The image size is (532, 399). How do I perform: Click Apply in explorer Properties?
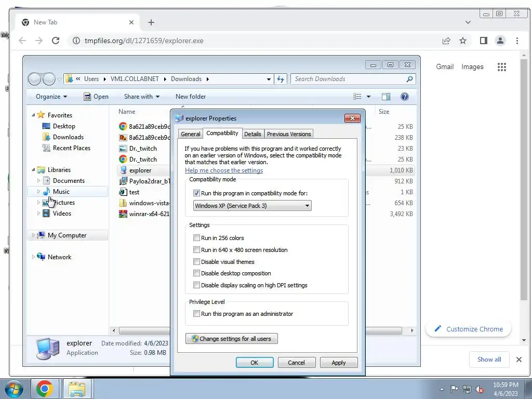[x=339, y=362]
